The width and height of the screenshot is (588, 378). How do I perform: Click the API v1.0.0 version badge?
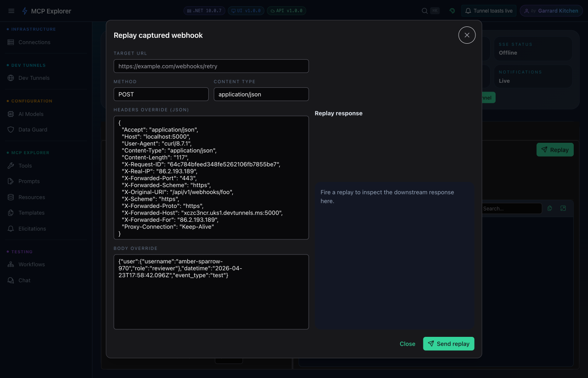coord(286,11)
